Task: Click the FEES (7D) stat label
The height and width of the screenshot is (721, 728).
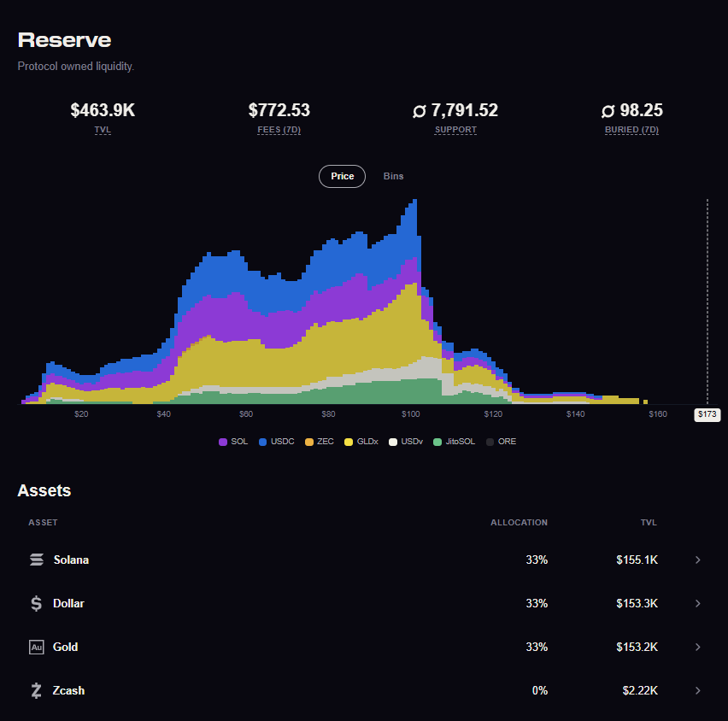Action: pyautogui.click(x=279, y=130)
